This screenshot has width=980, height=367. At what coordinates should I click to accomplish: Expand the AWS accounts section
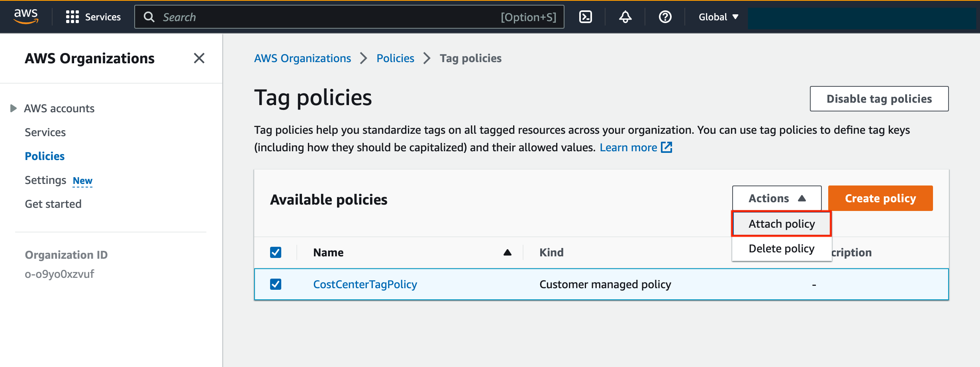[13, 107]
